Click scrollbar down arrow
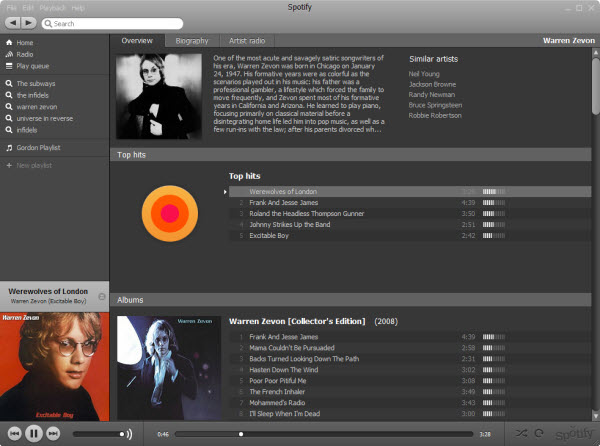This screenshot has width=600, height=446. click(595, 416)
